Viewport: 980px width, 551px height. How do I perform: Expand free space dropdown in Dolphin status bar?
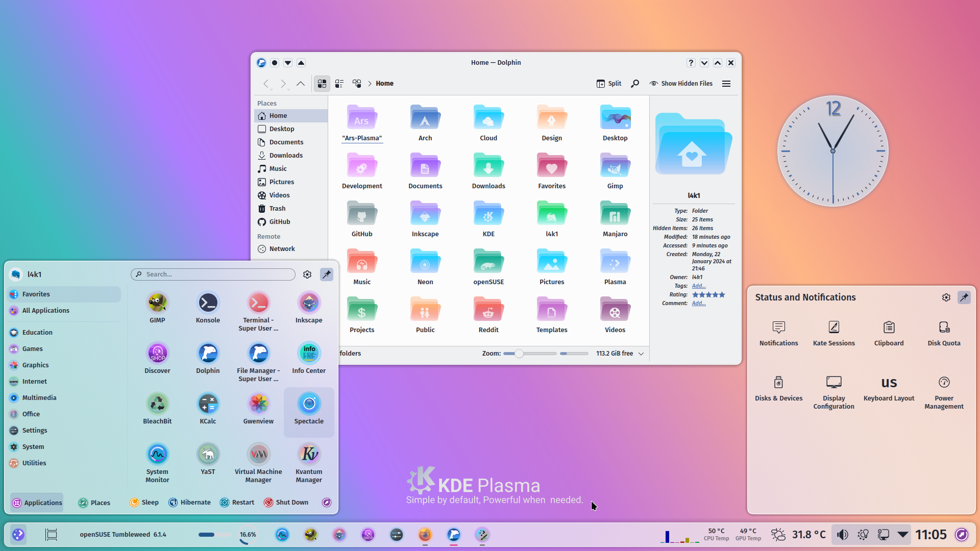641,354
